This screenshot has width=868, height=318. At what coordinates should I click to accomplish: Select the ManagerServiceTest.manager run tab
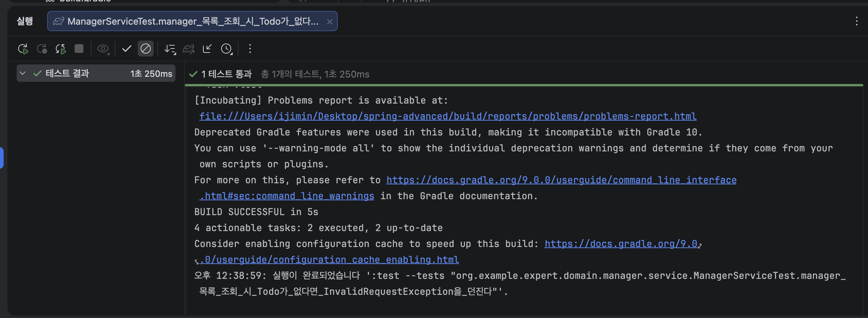[192, 21]
